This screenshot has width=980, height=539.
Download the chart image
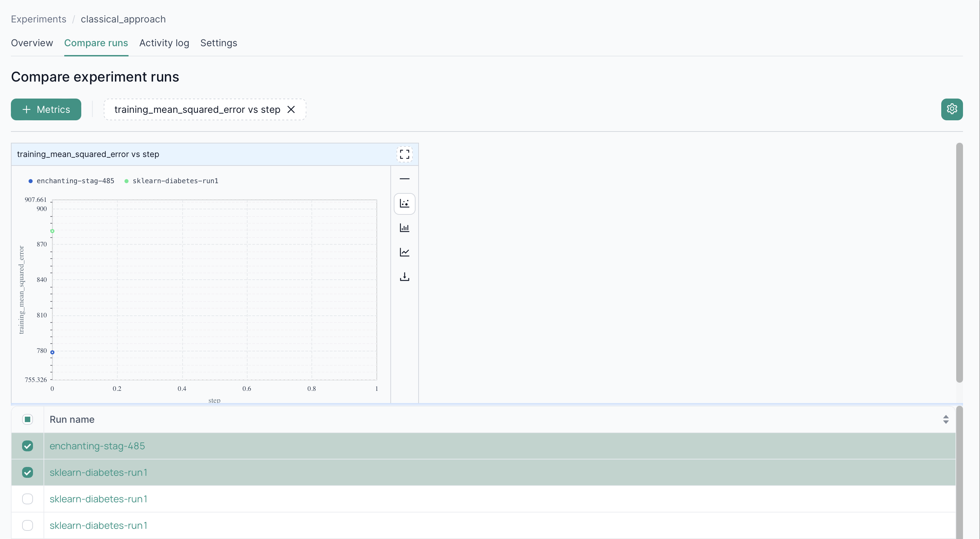click(x=404, y=277)
